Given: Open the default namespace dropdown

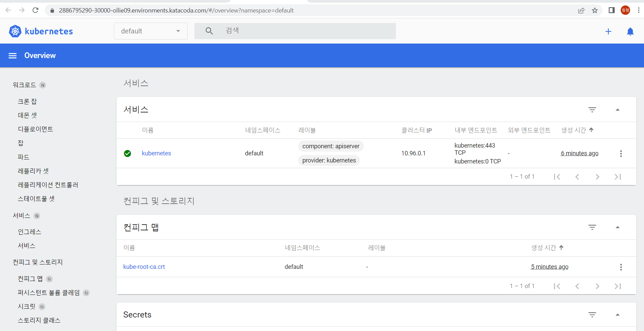Looking at the screenshot, I should pyautogui.click(x=151, y=31).
